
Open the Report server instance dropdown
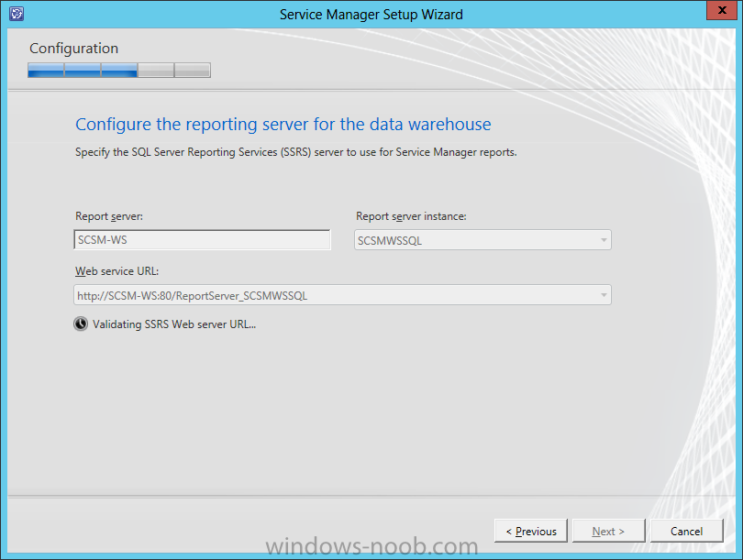(x=482, y=240)
